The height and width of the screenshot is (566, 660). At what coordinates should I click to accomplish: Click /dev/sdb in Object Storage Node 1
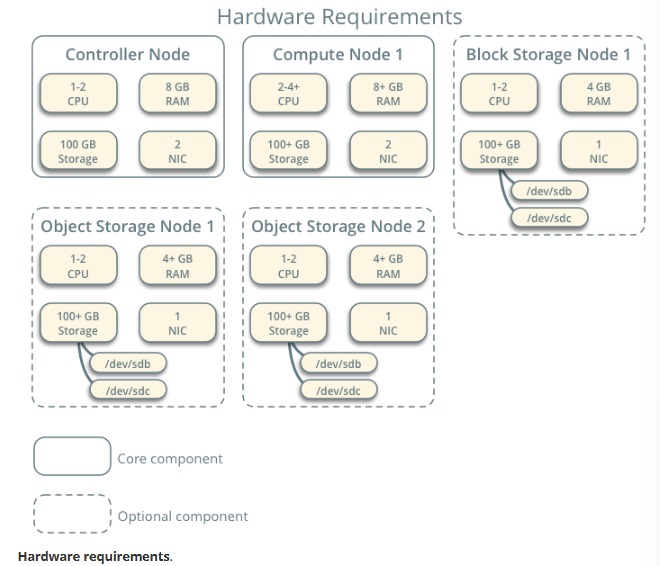pyautogui.click(x=128, y=363)
